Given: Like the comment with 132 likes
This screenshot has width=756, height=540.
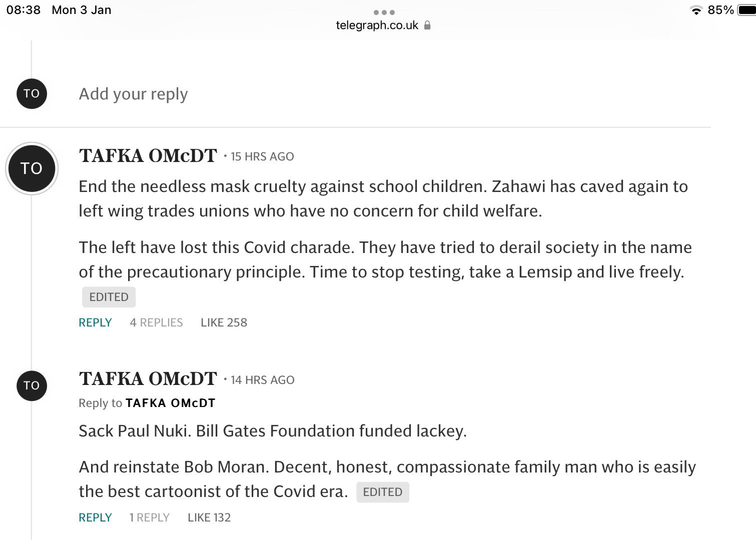Looking at the screenshot, I should [x=209, y=517].
